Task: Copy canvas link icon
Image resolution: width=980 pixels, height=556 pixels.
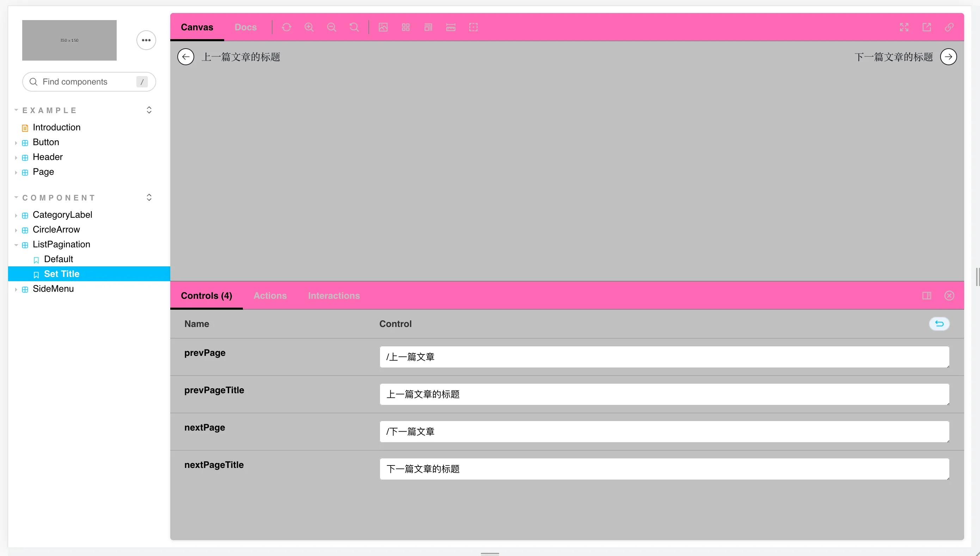Action: (949, 27)
